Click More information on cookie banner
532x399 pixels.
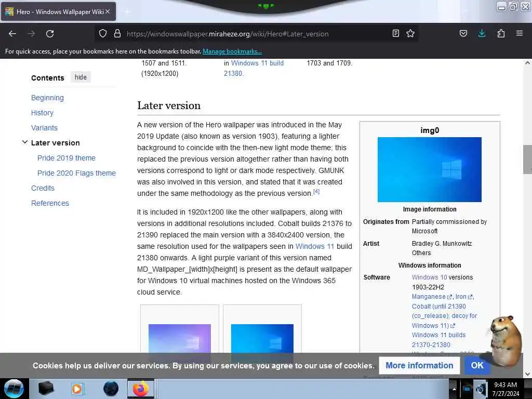click(x=419, y=365)
